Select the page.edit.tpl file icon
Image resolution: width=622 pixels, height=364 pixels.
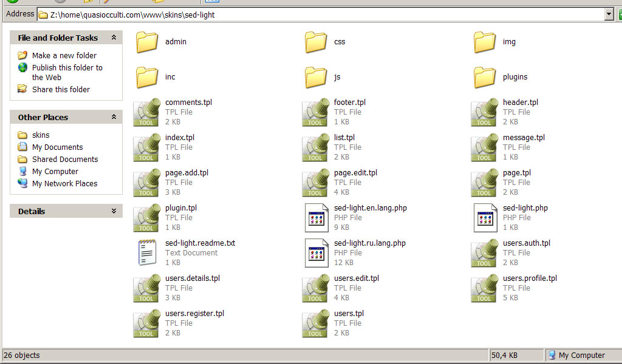tap(316, 183)
